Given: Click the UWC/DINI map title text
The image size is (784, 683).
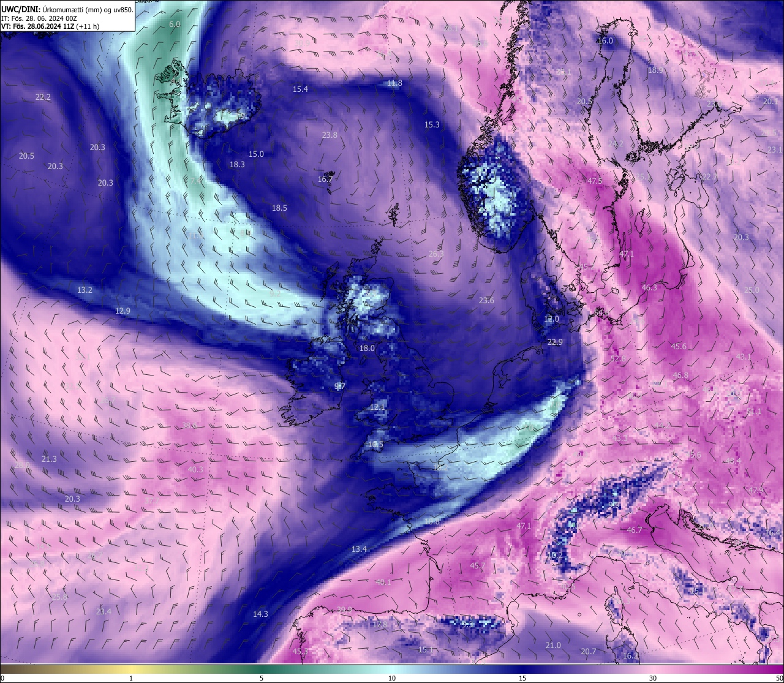Looking at the screenshot, I should pyautogui.click(x=67, y=9).
